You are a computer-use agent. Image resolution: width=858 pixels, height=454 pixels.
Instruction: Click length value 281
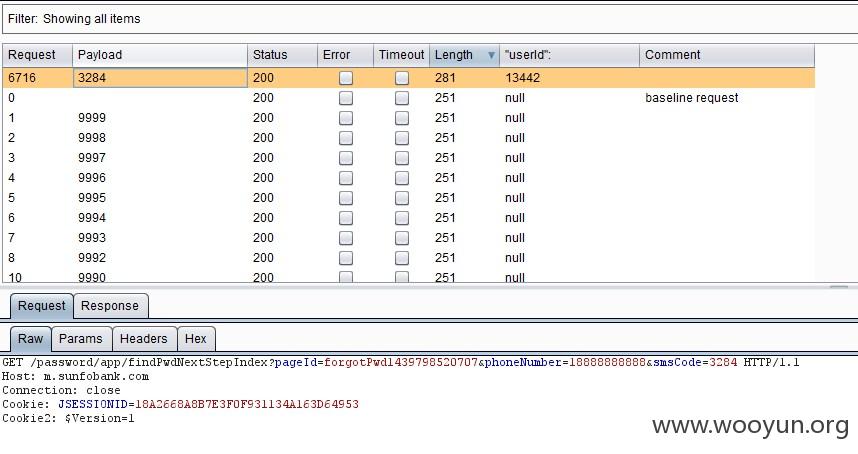[445, 78]
